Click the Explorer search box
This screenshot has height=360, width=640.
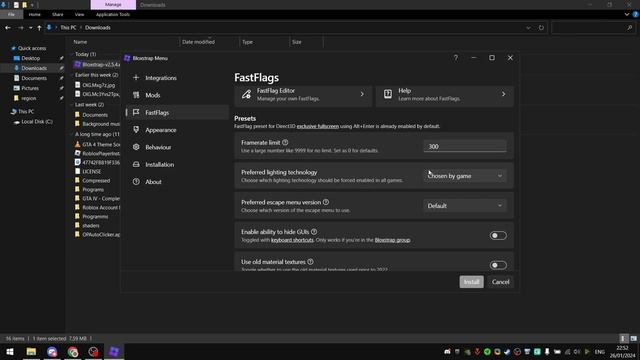pyautogui.click(x=593, y=28)
